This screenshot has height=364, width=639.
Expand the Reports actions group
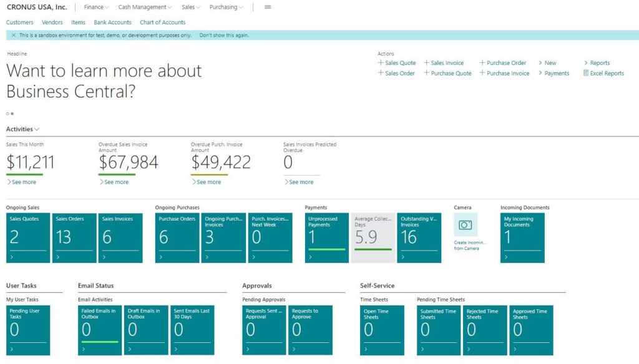point(597,63)
